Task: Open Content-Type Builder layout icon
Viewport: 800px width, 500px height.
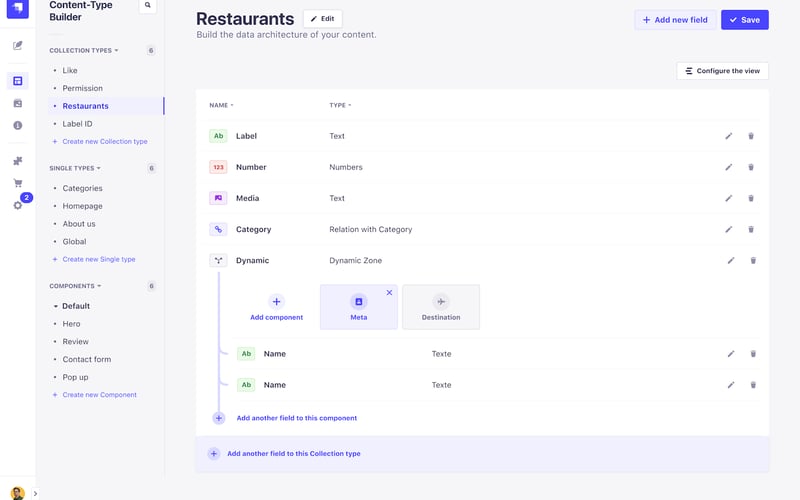Action: pos(18,81)
